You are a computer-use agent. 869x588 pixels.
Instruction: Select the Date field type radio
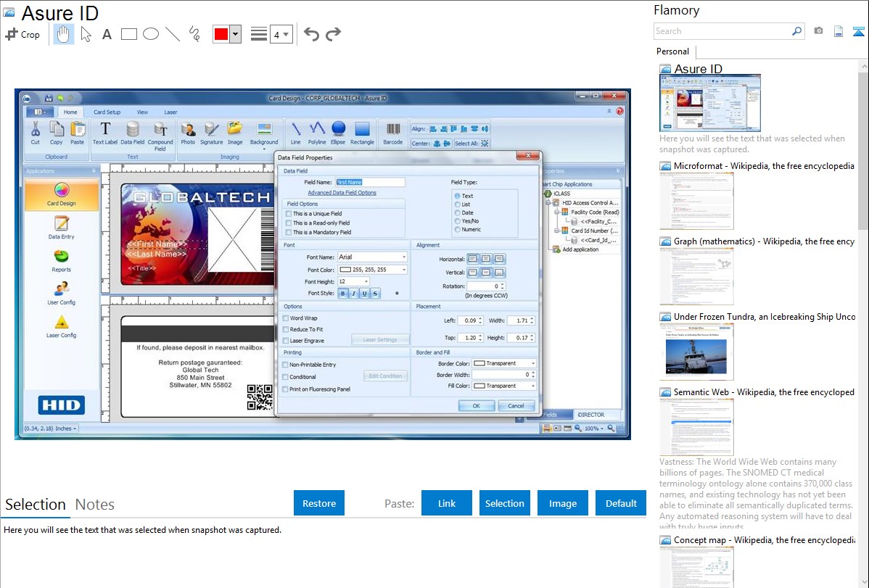click(457, 213)
